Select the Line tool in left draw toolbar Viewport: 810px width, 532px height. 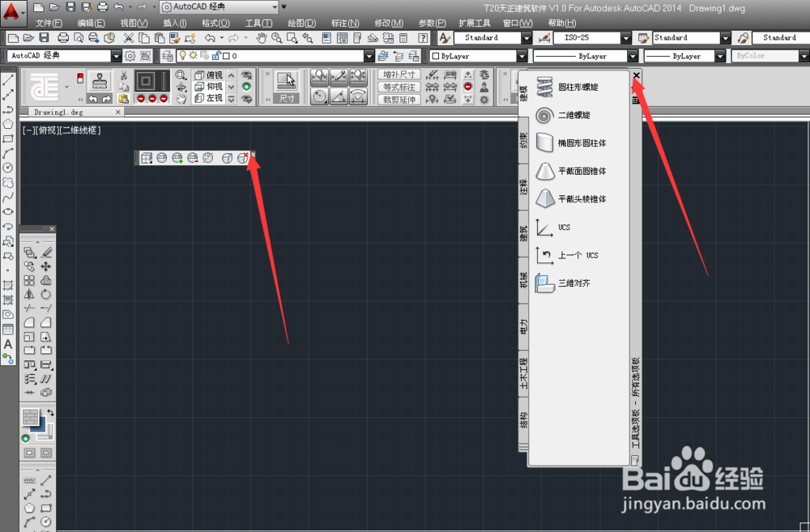click(x=8, y=80)
